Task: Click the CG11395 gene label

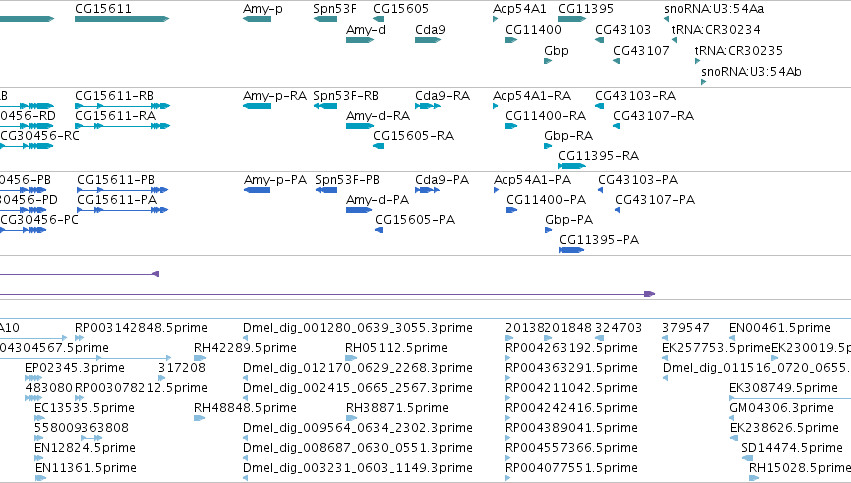Action: click(586, 9)
